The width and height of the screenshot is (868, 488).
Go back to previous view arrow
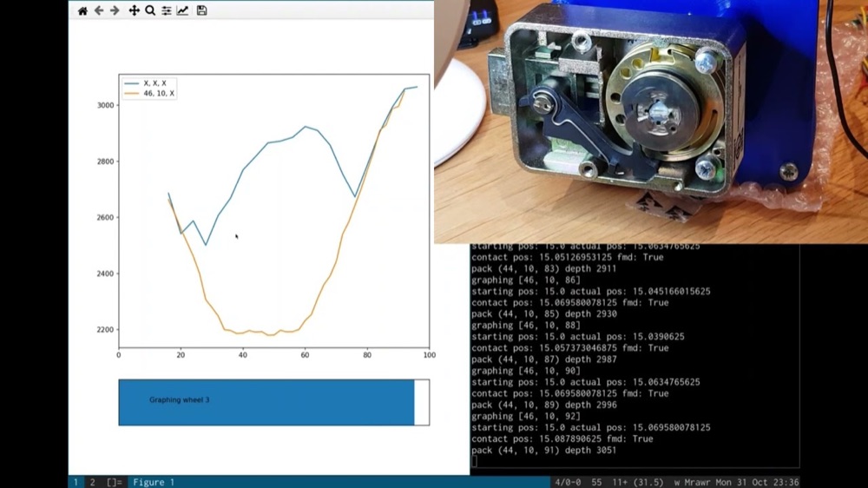pos(99,10)
